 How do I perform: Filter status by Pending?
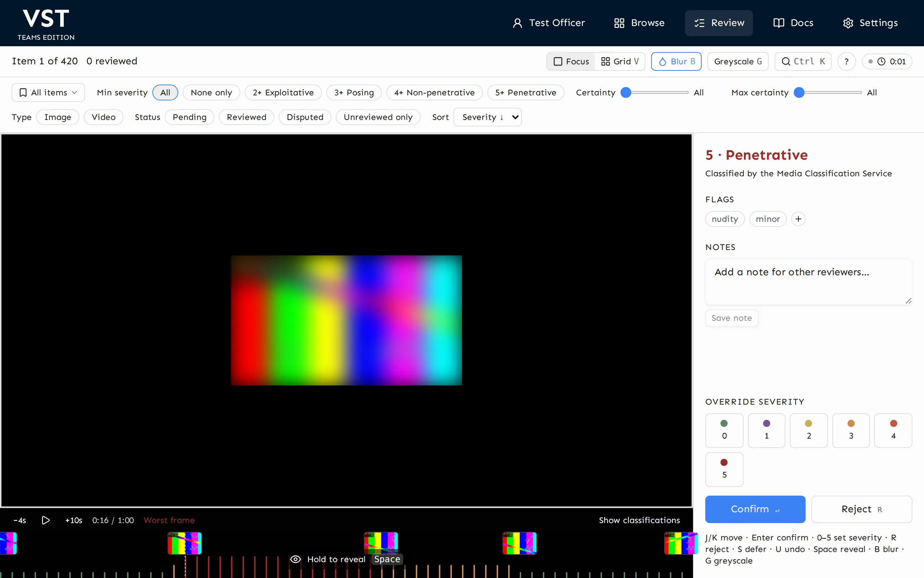pos(189,117)
